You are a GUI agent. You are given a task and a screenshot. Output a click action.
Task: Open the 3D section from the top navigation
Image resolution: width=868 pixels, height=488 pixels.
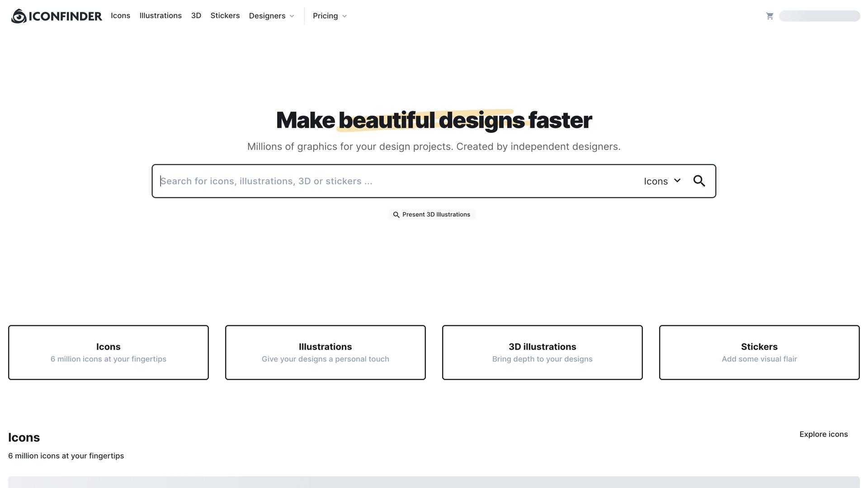pos(196,16)
